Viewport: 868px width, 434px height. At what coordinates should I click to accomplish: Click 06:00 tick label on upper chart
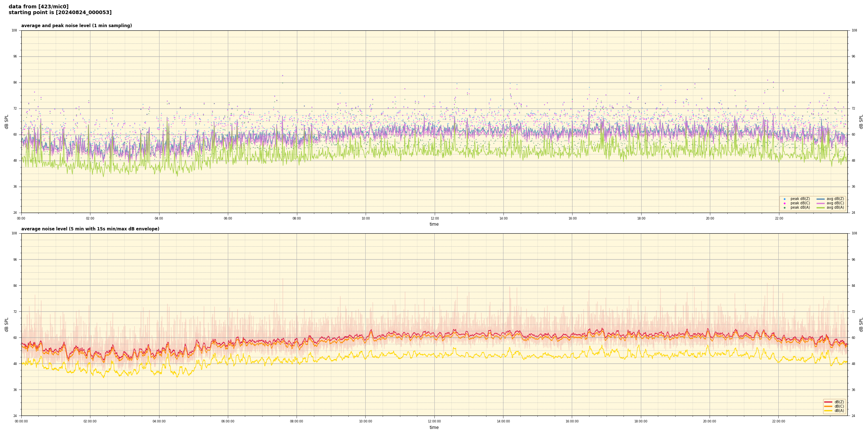click(x=228, y=218)
